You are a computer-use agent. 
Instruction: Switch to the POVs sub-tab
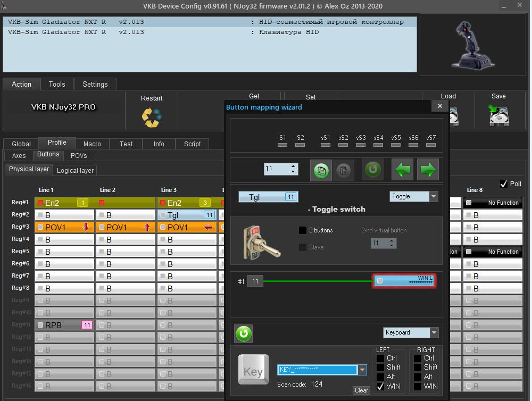pyautogui.click(x=79, y=155)
